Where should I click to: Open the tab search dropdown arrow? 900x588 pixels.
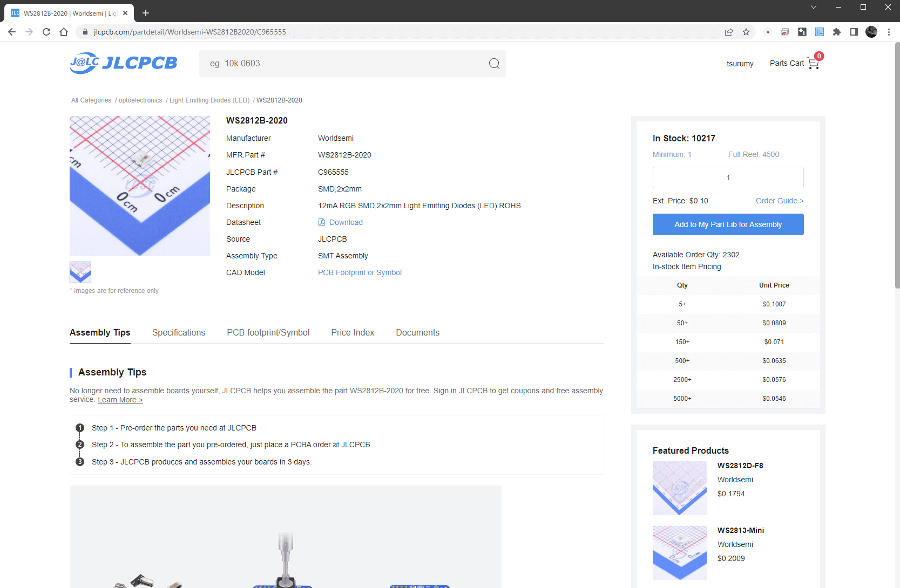[814, 7]
